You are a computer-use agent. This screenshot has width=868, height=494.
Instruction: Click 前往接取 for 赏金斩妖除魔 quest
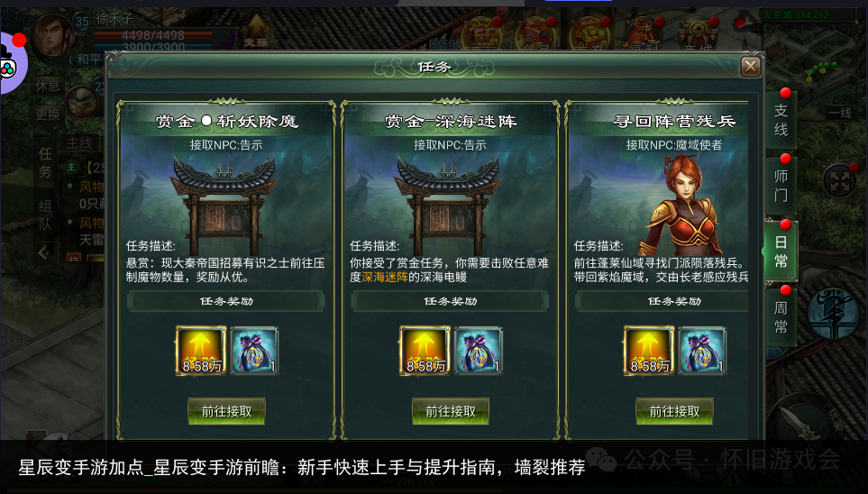[226, 411]
